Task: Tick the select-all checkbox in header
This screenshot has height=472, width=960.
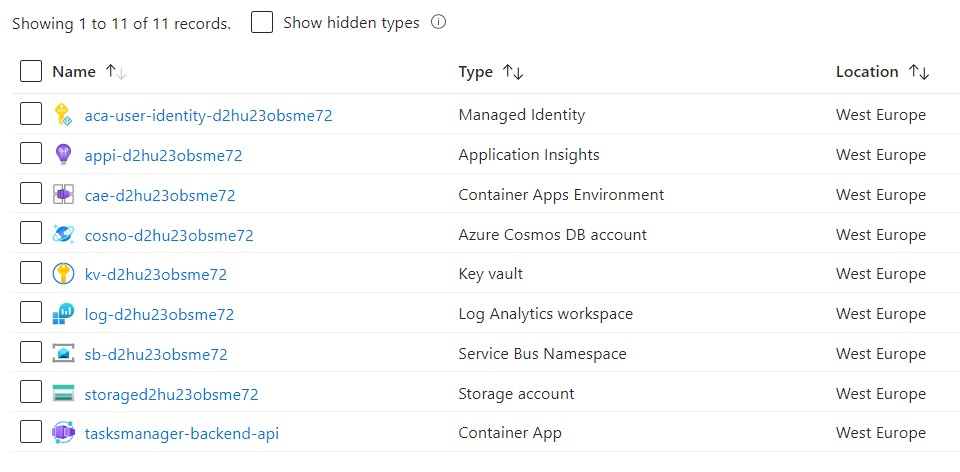Action: (x=31, y=72)
